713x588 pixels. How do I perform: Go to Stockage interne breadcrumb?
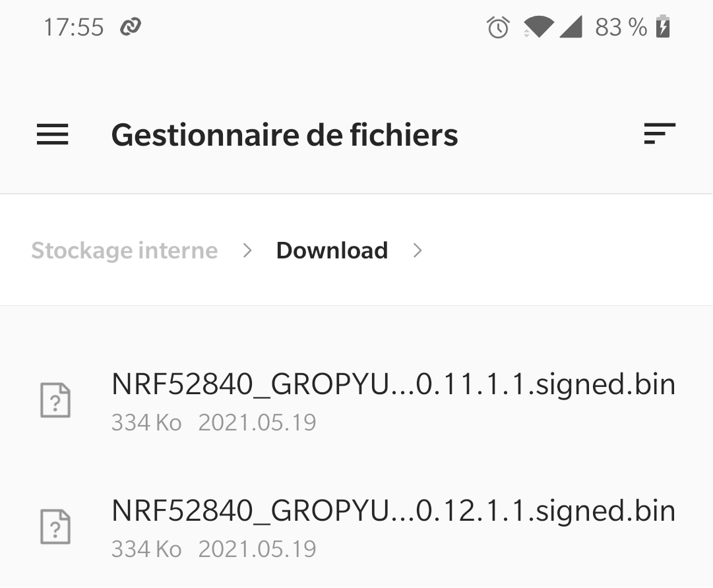click(125, 250)
